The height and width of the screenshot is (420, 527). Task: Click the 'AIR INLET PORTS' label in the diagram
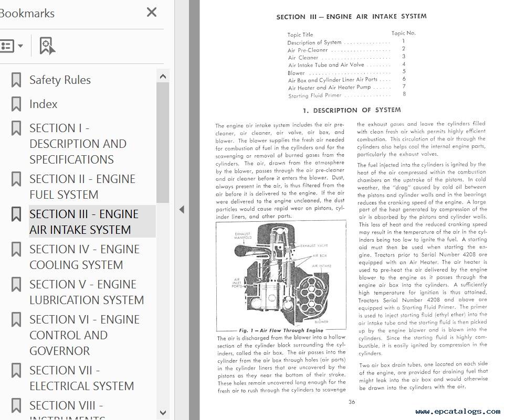[237, 283]
